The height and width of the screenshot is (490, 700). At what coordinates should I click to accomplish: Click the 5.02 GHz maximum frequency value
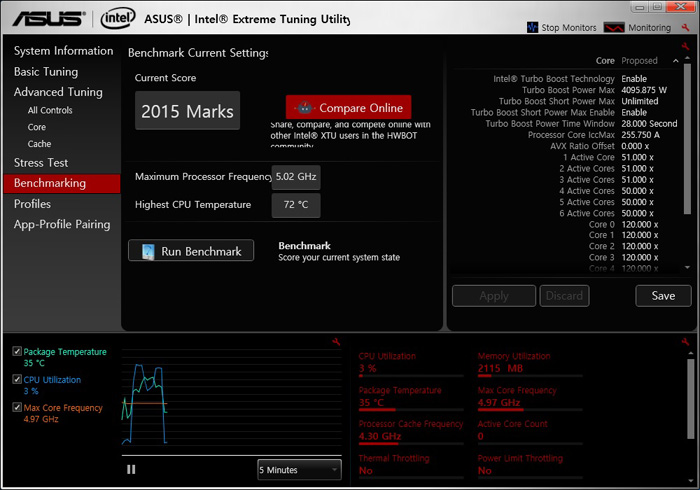(x=296, y=177)
